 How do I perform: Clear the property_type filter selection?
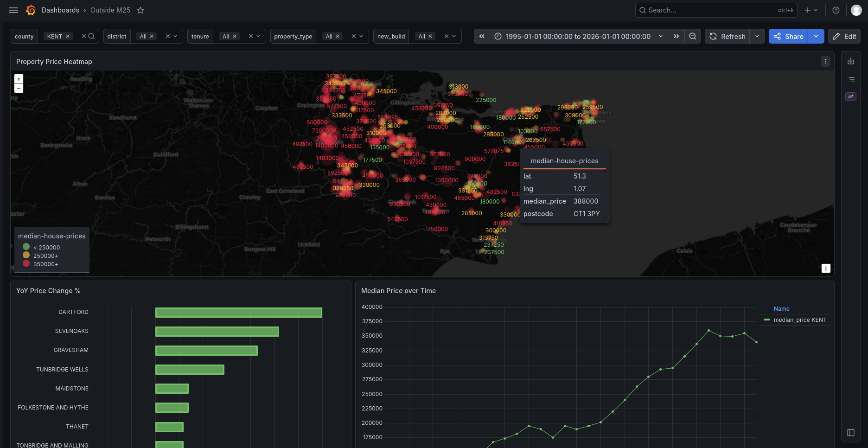click(354, 36)
